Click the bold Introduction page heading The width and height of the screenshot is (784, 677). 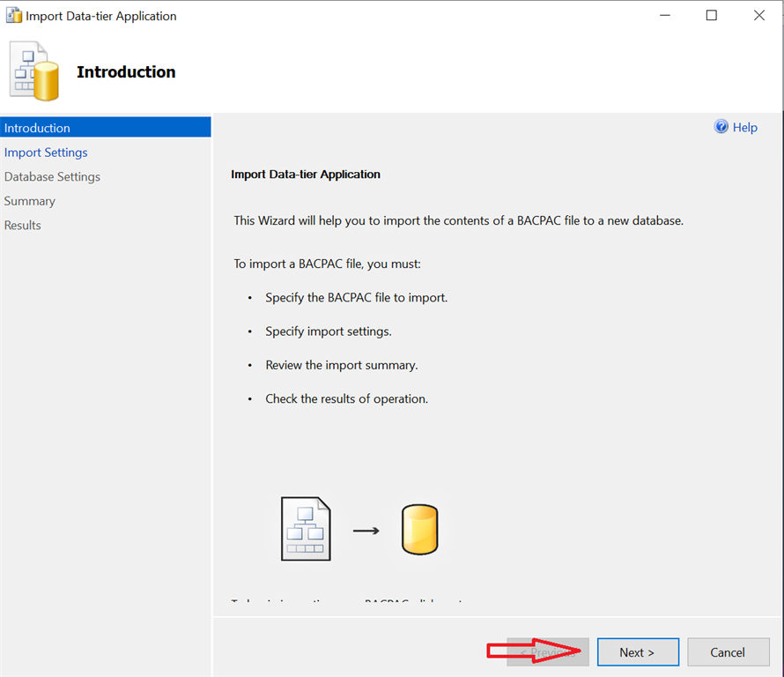click(126, 72)
